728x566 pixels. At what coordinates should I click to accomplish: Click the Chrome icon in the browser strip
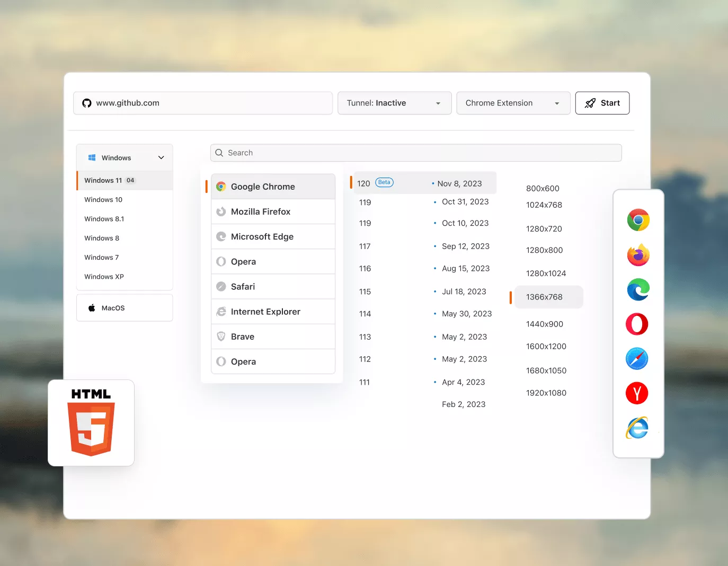pyautogui.click(x=638, y=220)
